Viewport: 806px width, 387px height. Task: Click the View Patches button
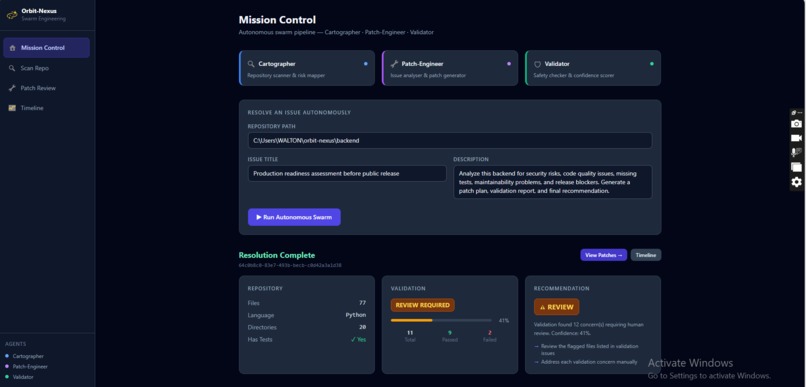[603, 255]
